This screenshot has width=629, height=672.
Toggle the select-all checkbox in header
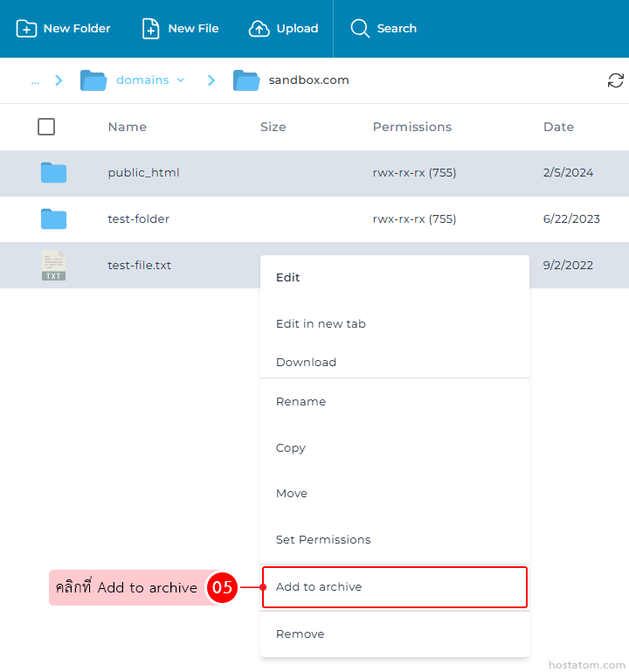coord(46,127)
